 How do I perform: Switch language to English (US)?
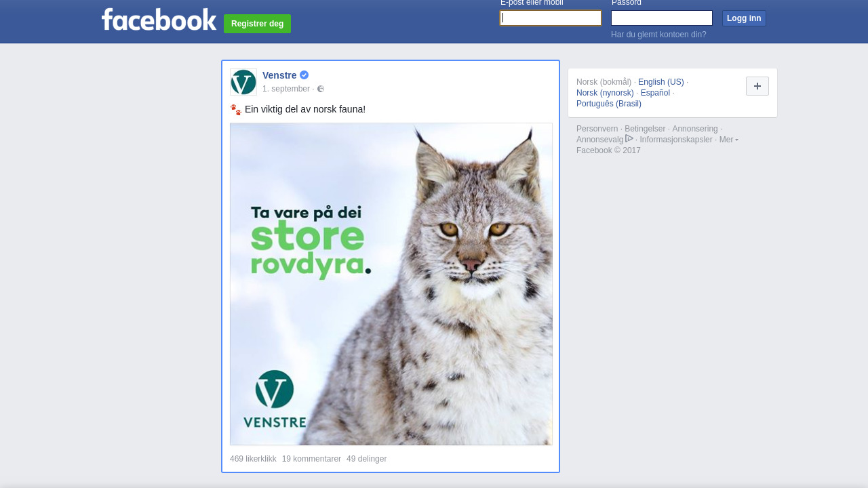(x=661, y=82)
